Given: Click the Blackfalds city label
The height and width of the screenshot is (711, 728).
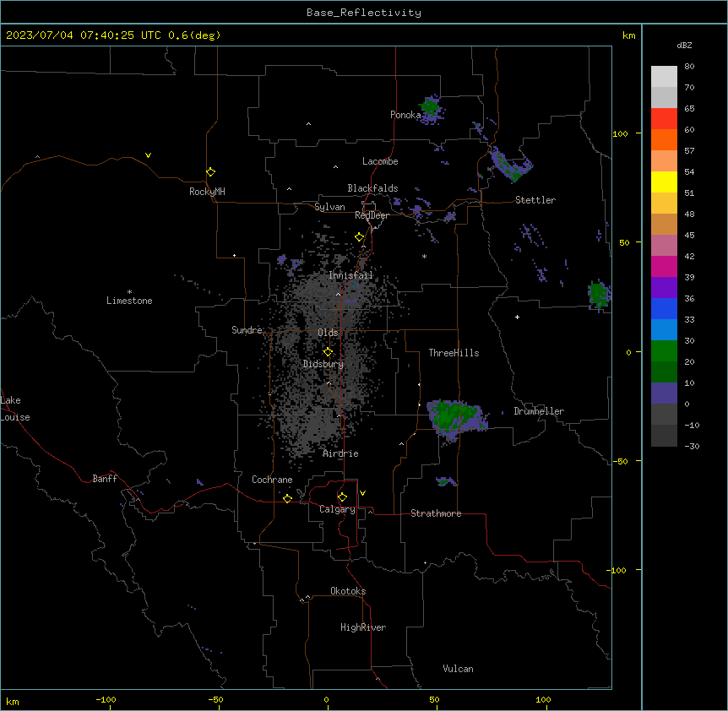Looking at the screenshot, I should (372, 188).
